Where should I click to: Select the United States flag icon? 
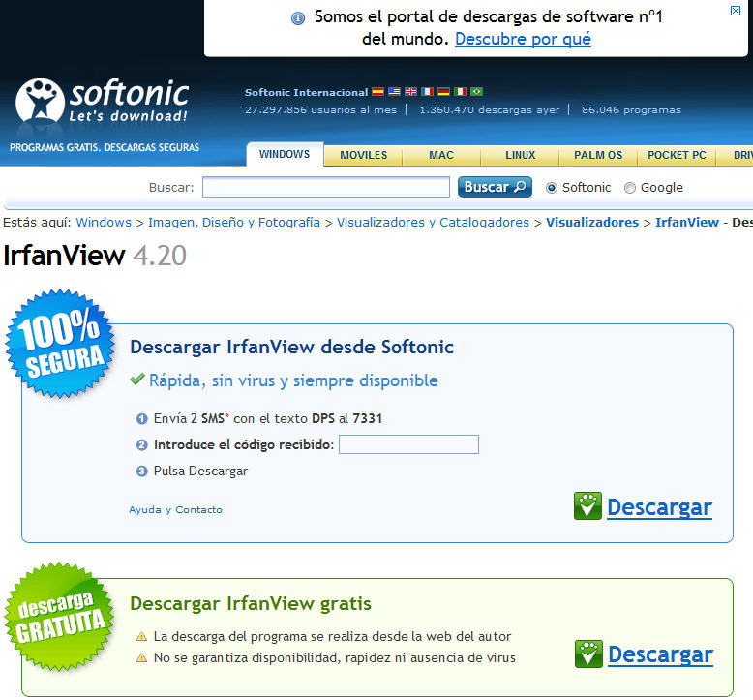point(394,91)
